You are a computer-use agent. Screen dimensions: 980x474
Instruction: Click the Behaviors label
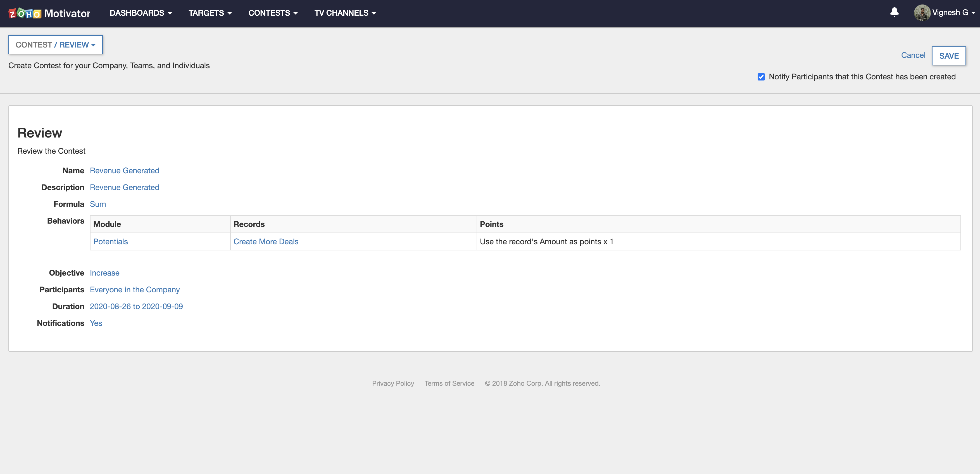click(65, 221)
